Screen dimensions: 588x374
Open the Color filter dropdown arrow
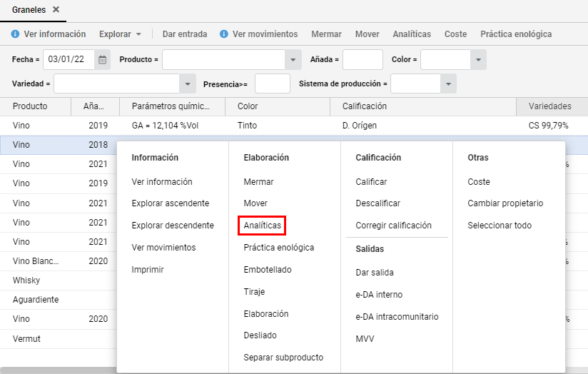(478, 60)
